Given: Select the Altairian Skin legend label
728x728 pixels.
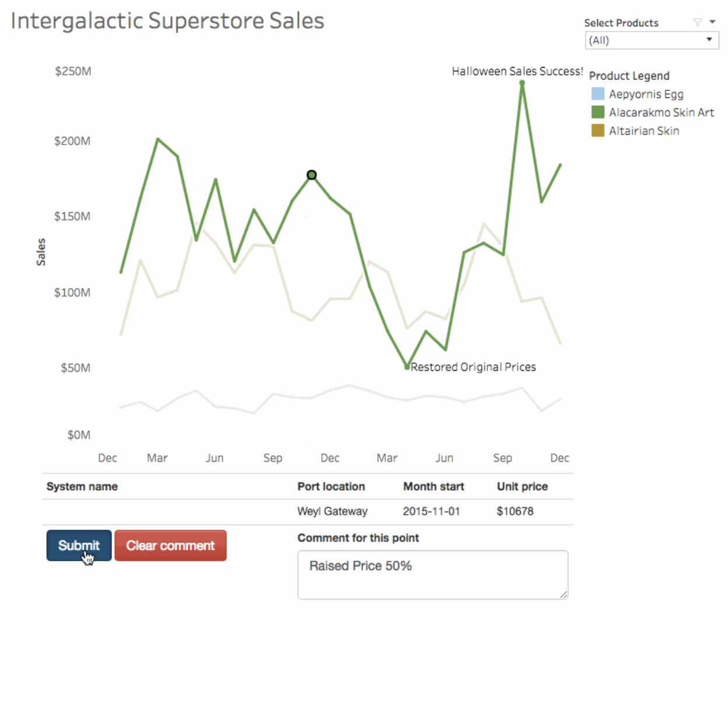Looking at the screenshot, I should pos(643,131).
